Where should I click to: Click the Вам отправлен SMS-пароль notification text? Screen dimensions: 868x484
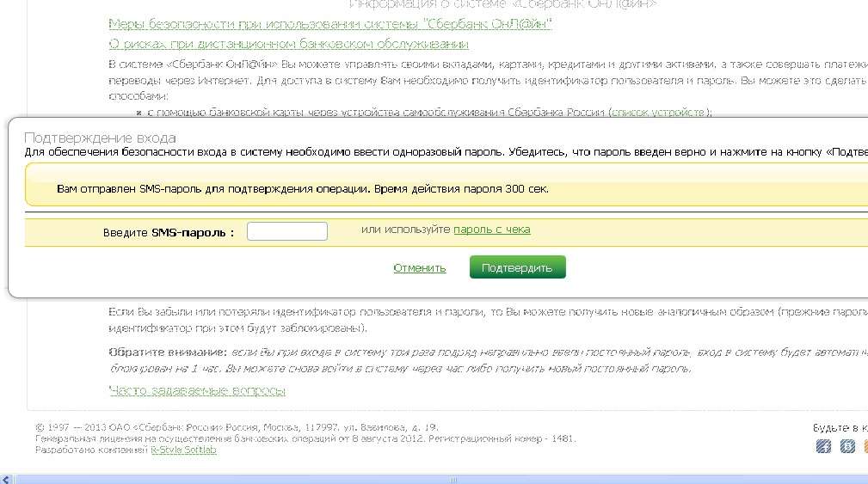coord(303,189)
